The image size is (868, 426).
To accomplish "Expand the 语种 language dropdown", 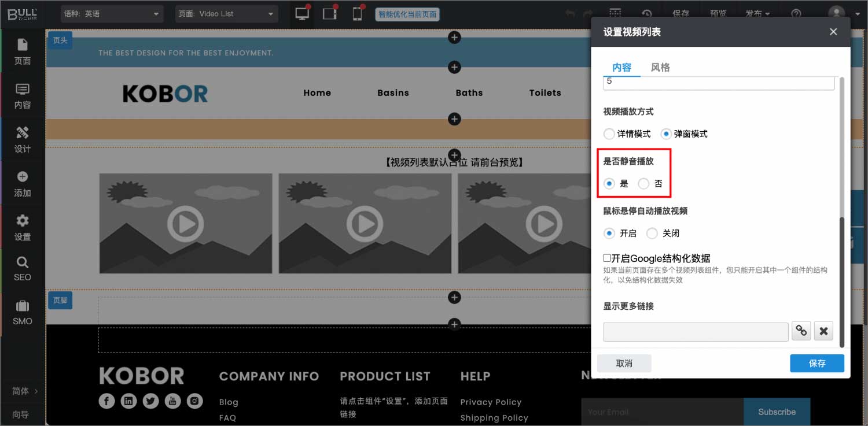I will tap(112, 14).
